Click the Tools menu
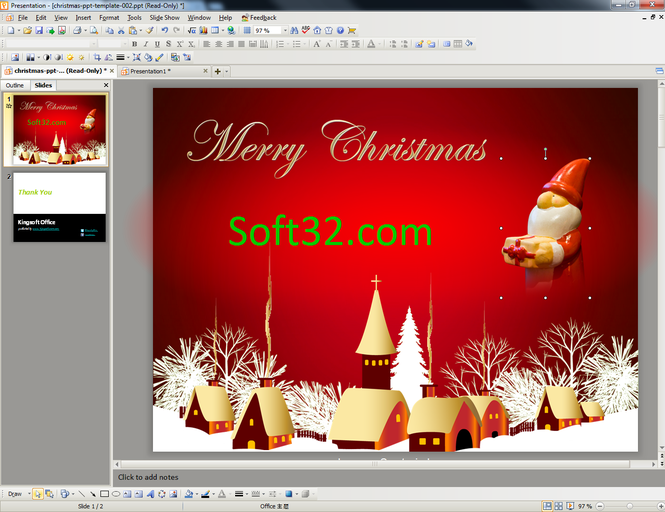Screen dimensions: 665x512 coord(134,17)
